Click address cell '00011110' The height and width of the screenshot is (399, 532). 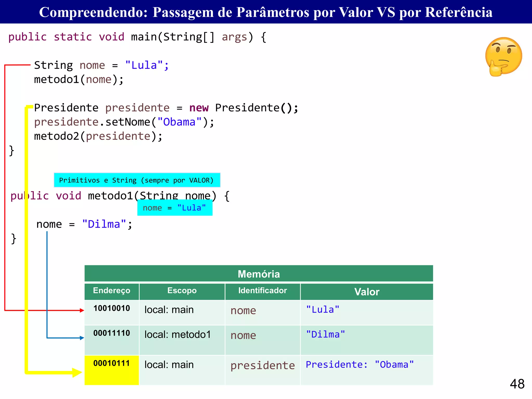coord(112,340)
